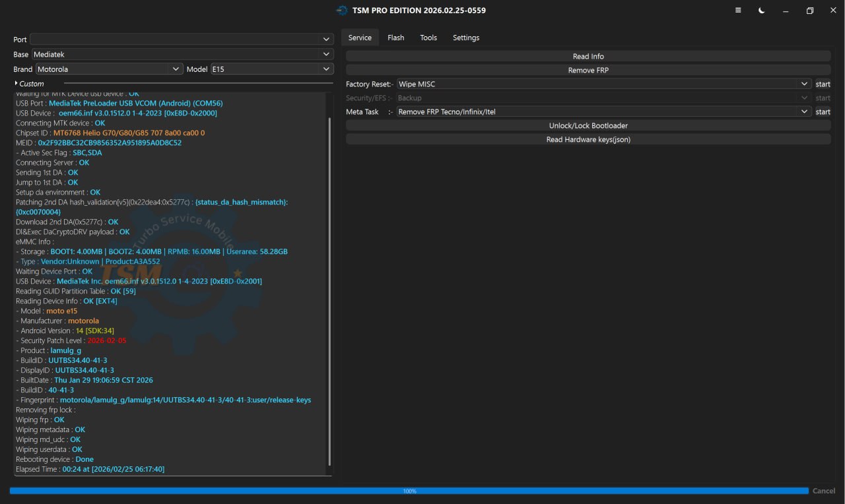The width and height of the screenshot is (845, 504).
Task: Toggle dark mode moon icon
Action: click(761, 11)
